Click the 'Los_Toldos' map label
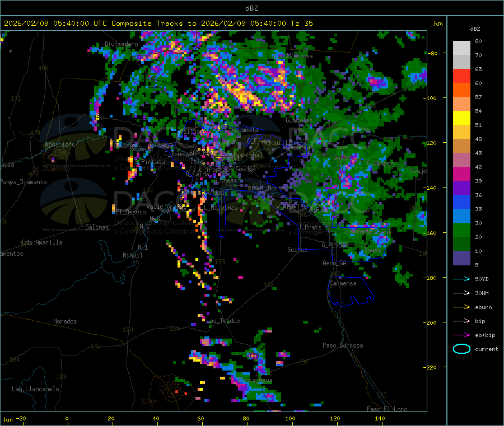 click(x=223, y=321)
